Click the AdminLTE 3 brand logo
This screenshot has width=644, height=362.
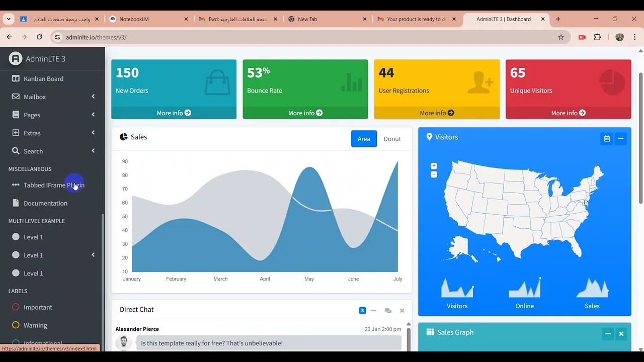tap(16, 59)
